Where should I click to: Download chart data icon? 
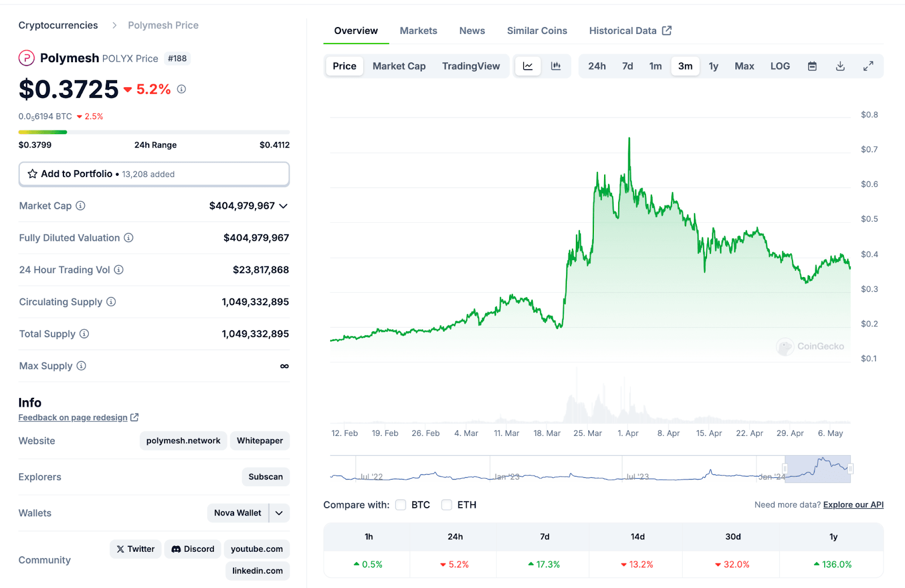point(841,66)
